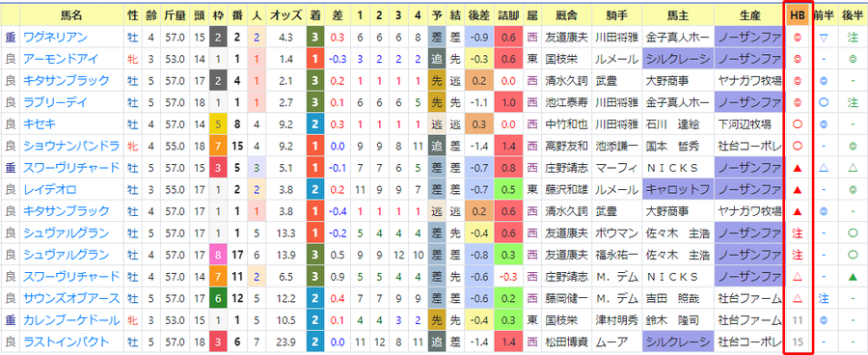Select owner cell キャロットフ
The width and height of the screenshot is (868, 355).
[678, 190]
